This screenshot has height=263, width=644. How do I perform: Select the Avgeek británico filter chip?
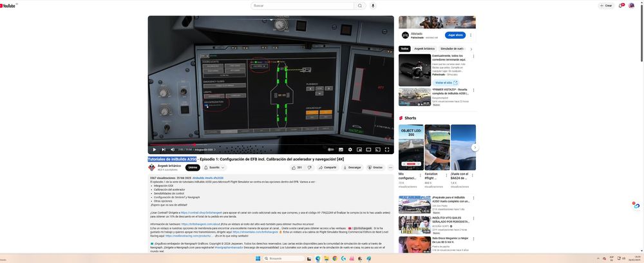click(424, 49)
